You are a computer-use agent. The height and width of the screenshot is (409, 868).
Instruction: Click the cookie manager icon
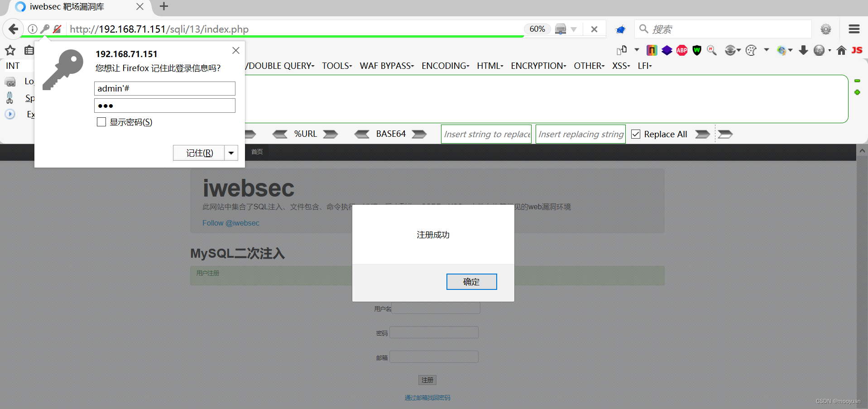751,50
